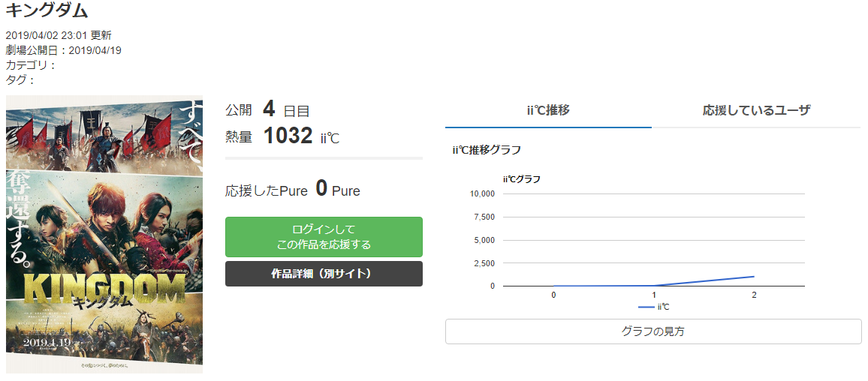Click the 応援したPure 0 Pure value

pyautogui.click(x=293, y=190)
